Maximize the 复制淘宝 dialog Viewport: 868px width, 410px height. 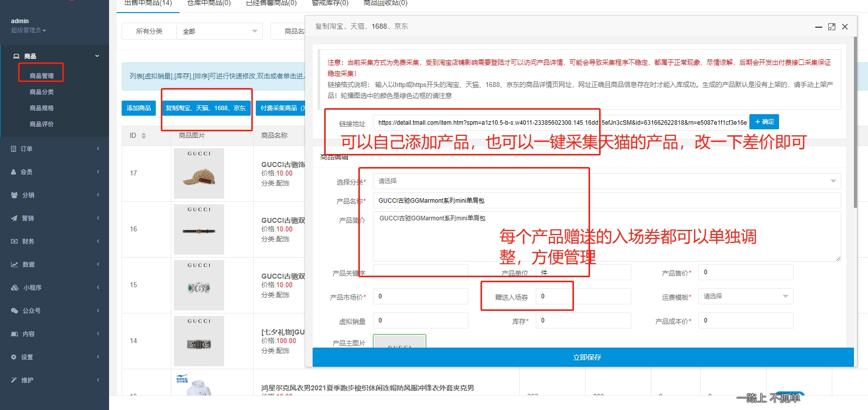(832, 27)
